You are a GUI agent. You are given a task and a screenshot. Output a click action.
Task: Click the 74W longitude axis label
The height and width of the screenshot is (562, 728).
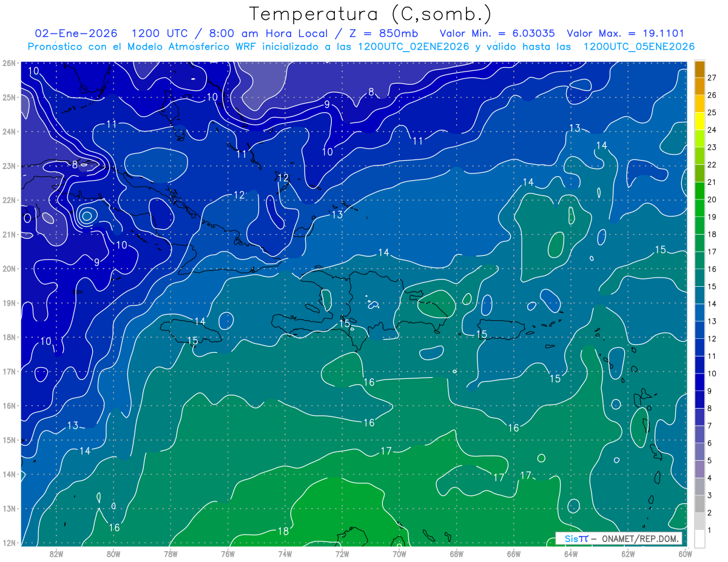(x=285, y=553)
